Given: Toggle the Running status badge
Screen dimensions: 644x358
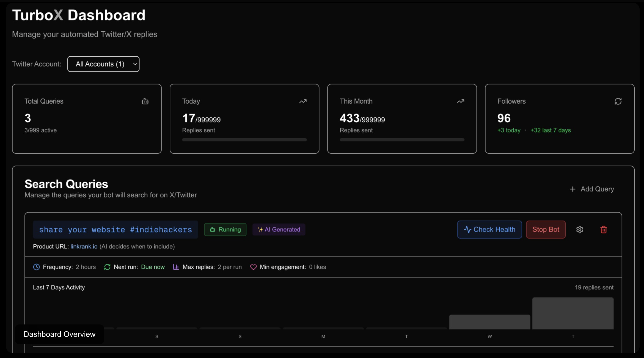Looking at the screenshot, I should tap(225, 229).
